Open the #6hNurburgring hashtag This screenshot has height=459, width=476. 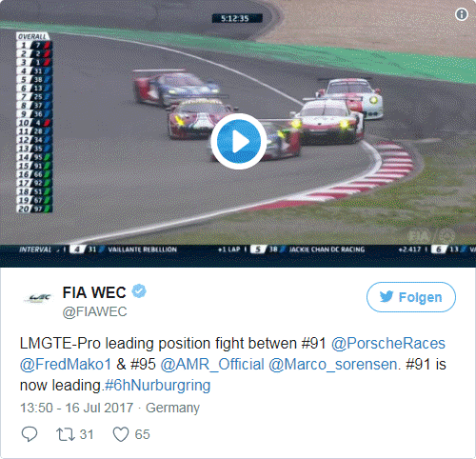[157, 385]
